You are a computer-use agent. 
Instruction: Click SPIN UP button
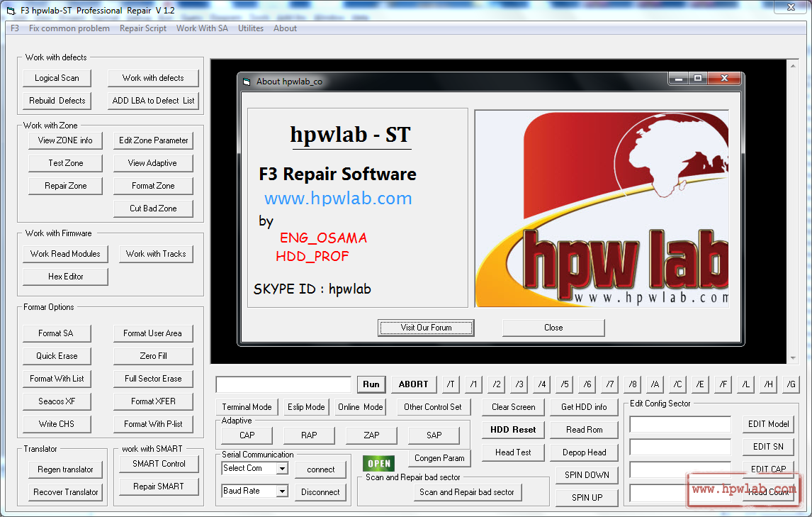tap(587, 498)
